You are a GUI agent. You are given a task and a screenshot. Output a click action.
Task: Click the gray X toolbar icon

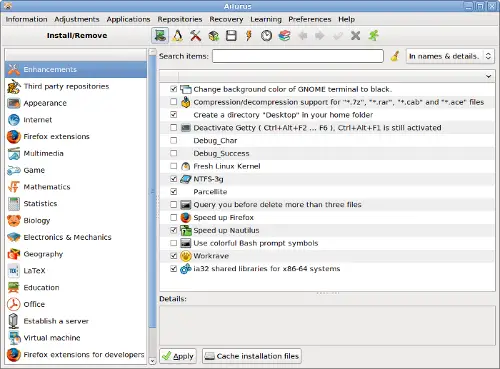tap(355, 36)
